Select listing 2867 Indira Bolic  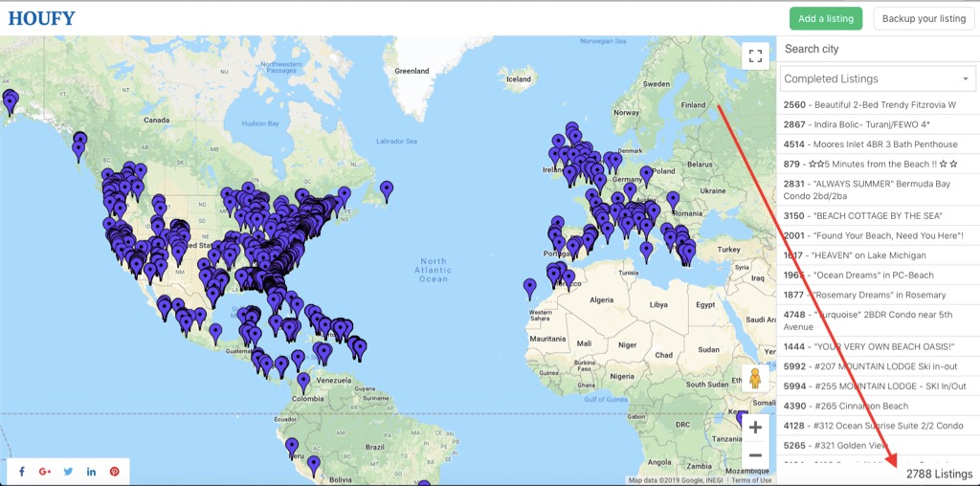click(879, 124)
